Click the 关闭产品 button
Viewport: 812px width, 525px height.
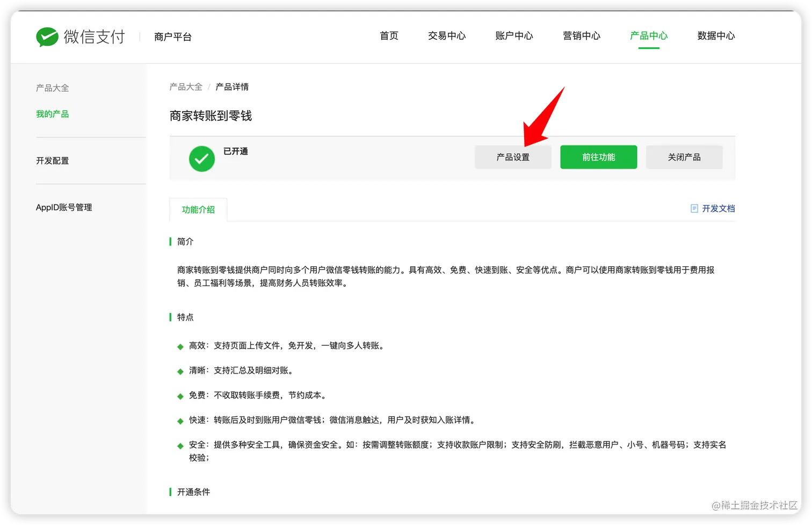click(x=684, y=157)
